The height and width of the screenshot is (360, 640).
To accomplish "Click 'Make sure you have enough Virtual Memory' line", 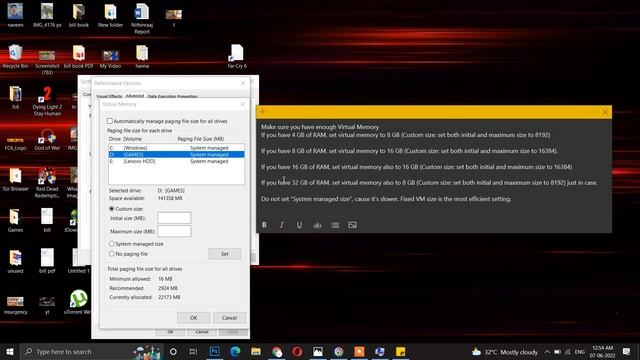I will 320,127.
